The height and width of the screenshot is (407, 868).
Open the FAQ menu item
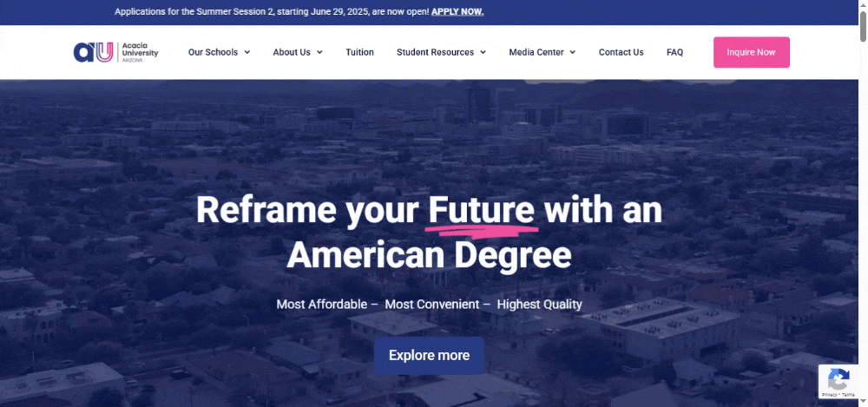pyautogui.click(x=674, y=52)
